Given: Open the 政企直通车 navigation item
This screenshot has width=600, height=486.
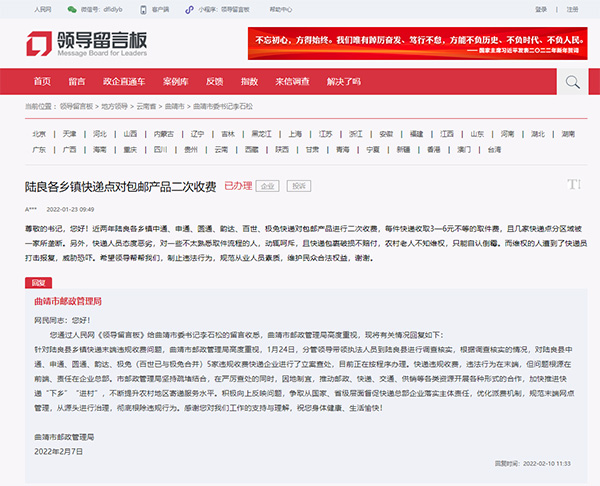Looking at the screenshot, I should (x=130, y=82).
